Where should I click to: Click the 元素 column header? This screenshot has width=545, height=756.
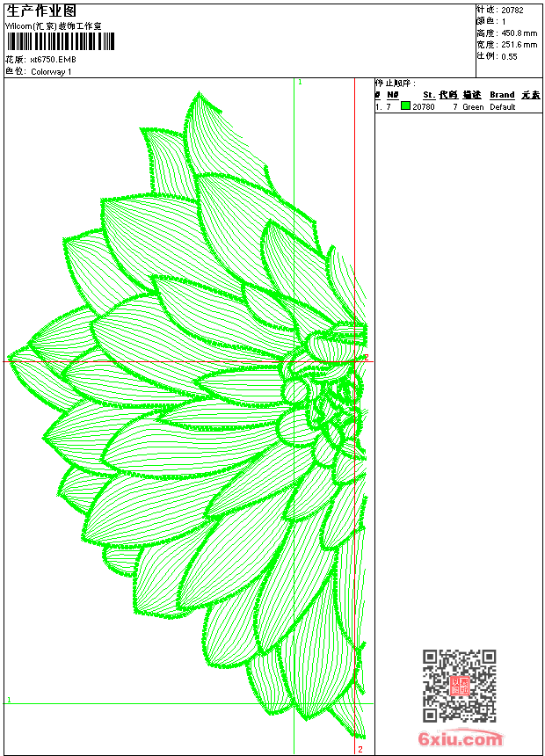click(x=531, y=95)
